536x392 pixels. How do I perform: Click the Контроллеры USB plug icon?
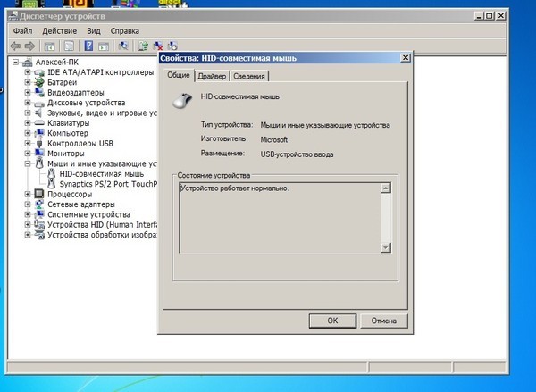pyautogui.click(x=39, y=143)
